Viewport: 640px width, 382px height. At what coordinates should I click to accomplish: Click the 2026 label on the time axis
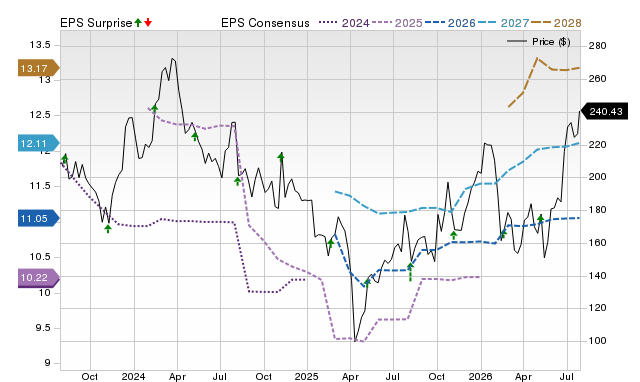point(480,376)
